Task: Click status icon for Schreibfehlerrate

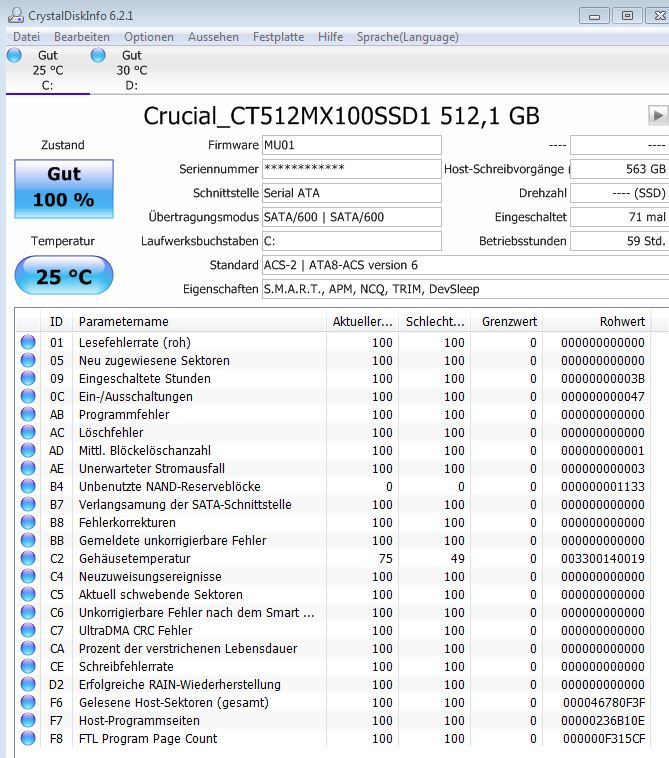Action: pyautogui.click(x=28, y=666)
